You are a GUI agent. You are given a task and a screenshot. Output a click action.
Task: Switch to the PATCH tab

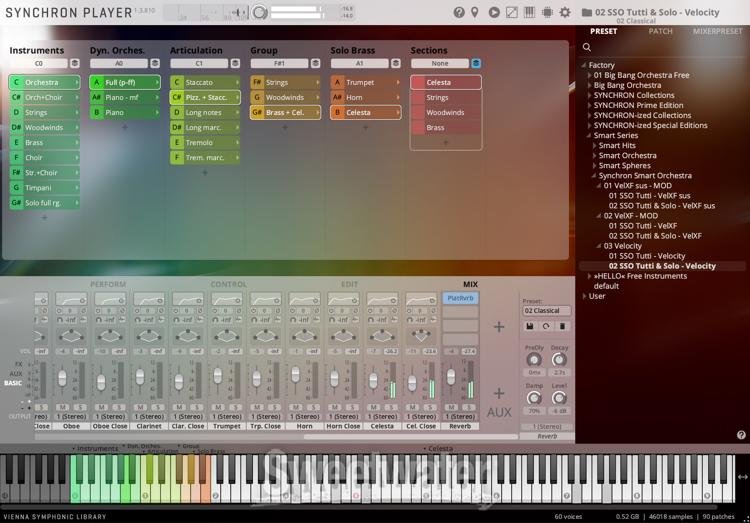pos(660,31)
